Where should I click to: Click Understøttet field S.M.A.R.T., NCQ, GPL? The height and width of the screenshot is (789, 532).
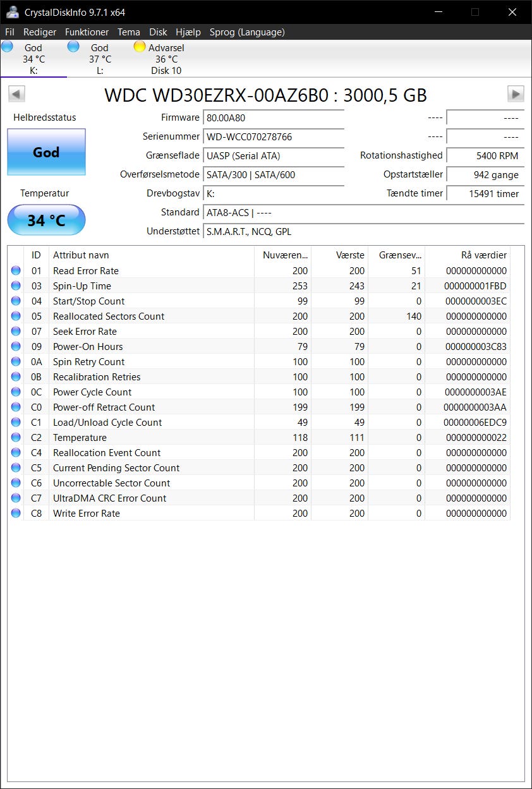coord(363,232)
